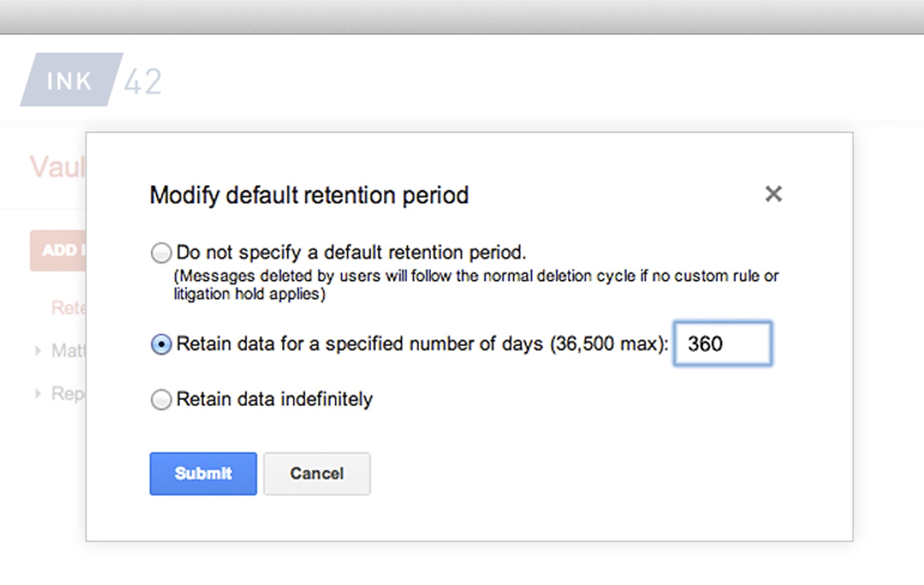The height and width of the screenshot is (585, 924).
Task: Close the Modify default retention period dialog
Action: pyautogui.click(x=774, y=194)
